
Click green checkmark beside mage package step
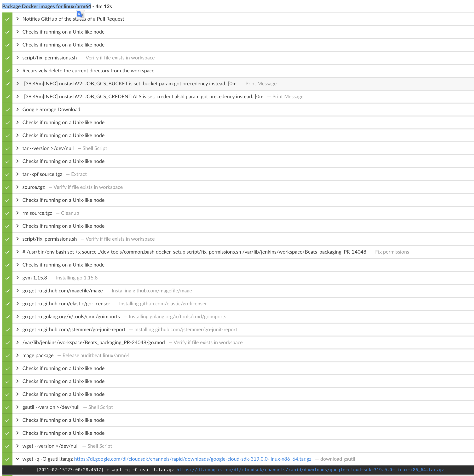(x=7, y=355)
